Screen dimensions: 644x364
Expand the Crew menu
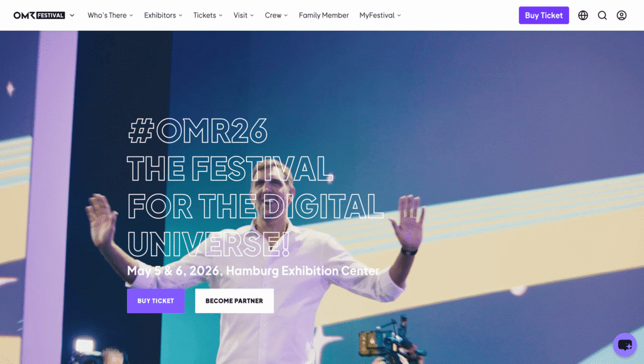276,15
